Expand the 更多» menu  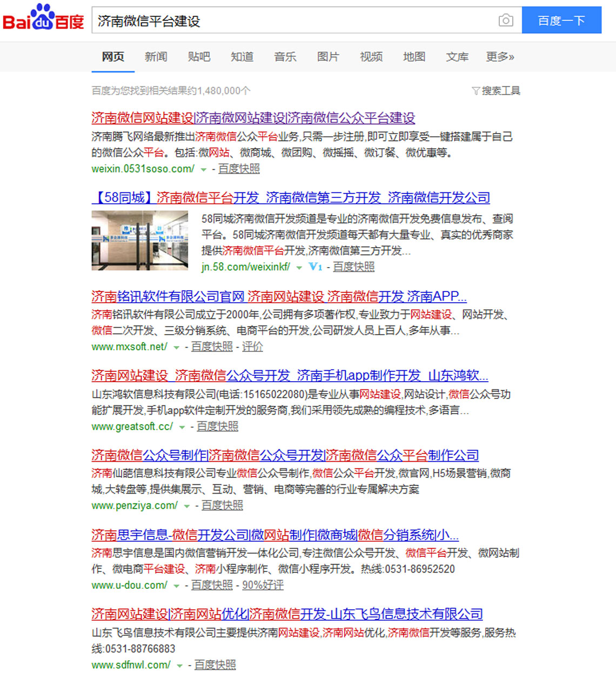pyautogui.click(x=500, y=57)
